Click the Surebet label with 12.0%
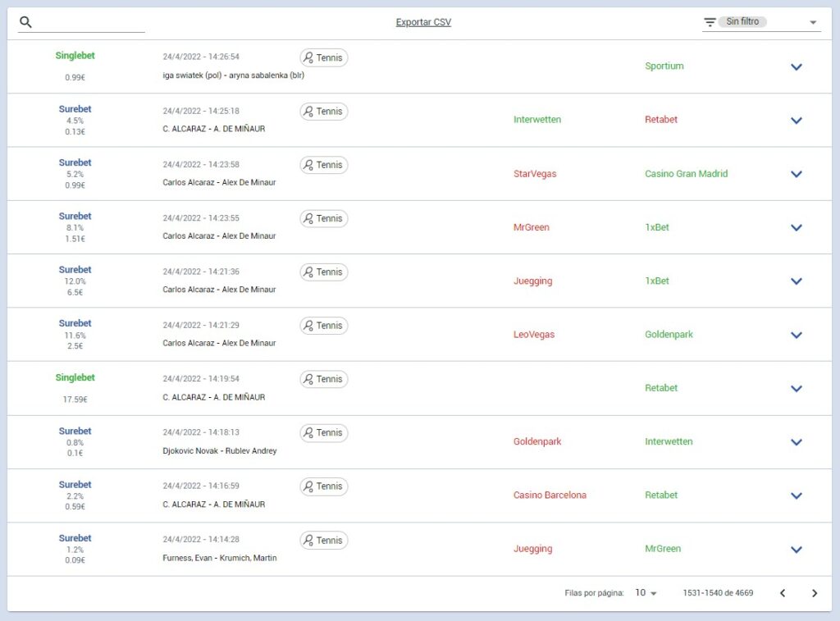Viewport: 840px width, 621px height. point(75,270)
